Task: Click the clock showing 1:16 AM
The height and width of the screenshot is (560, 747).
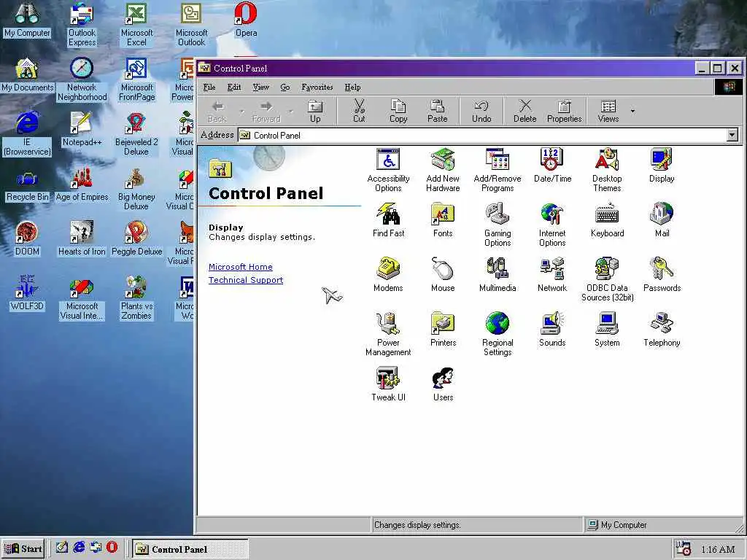Action: click(718, 549)
